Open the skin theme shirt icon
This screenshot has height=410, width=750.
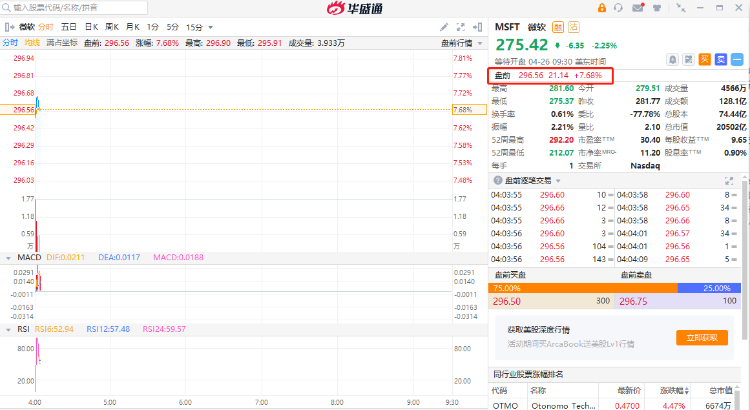point(657,8)
